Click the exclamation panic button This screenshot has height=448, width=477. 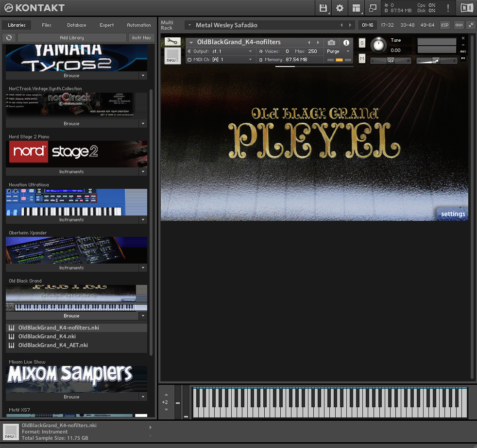tap(448, 8)
